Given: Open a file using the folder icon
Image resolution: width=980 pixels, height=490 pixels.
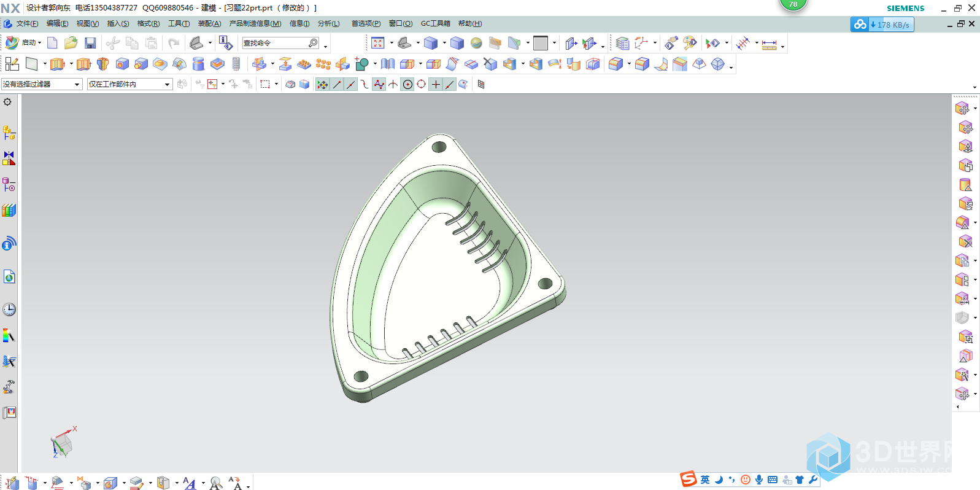Looking at the screenshot, I should point(71,43).
